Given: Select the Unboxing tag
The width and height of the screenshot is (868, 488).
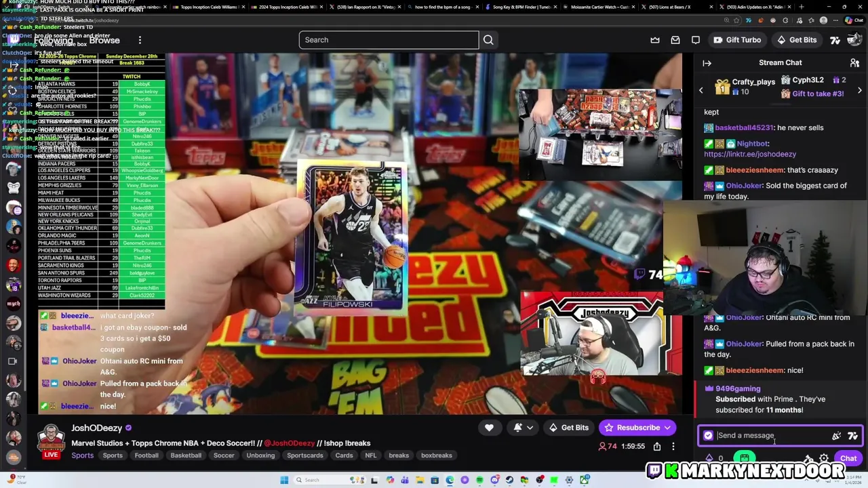Looking at the screenshot, I should point(260,455).
